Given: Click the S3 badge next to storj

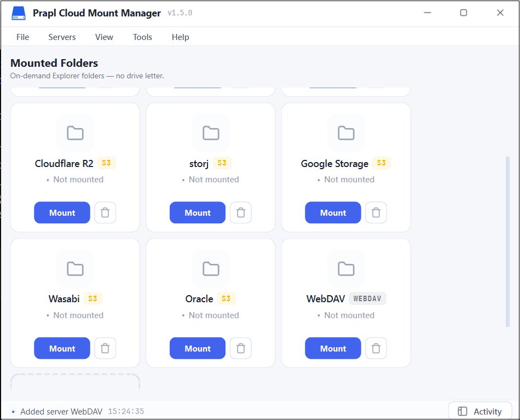Looking at the screenshot, I should (222, 163).
